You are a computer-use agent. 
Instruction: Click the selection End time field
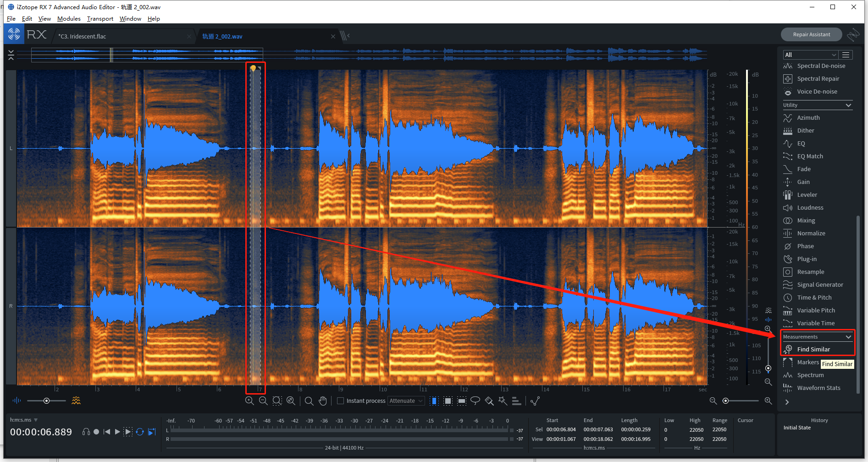[x=598, y=430]
